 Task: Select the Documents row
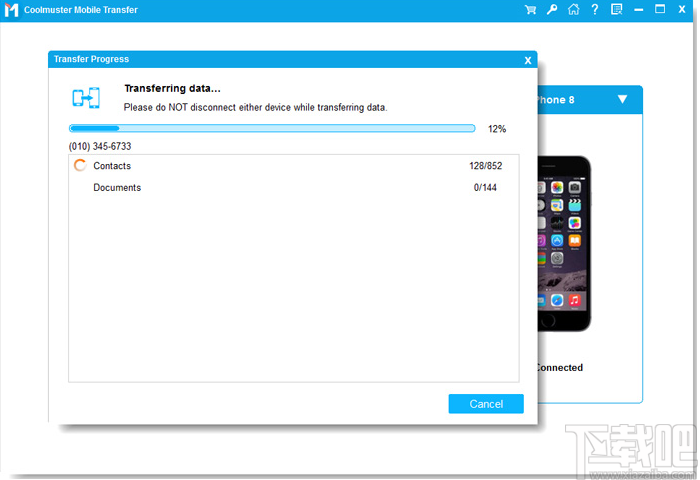point(293,188)
